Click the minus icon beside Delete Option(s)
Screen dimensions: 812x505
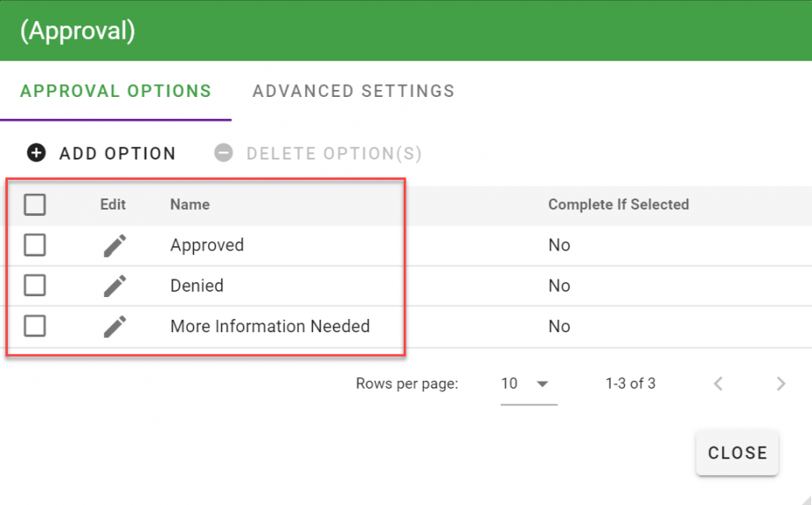tap(224, 153)
